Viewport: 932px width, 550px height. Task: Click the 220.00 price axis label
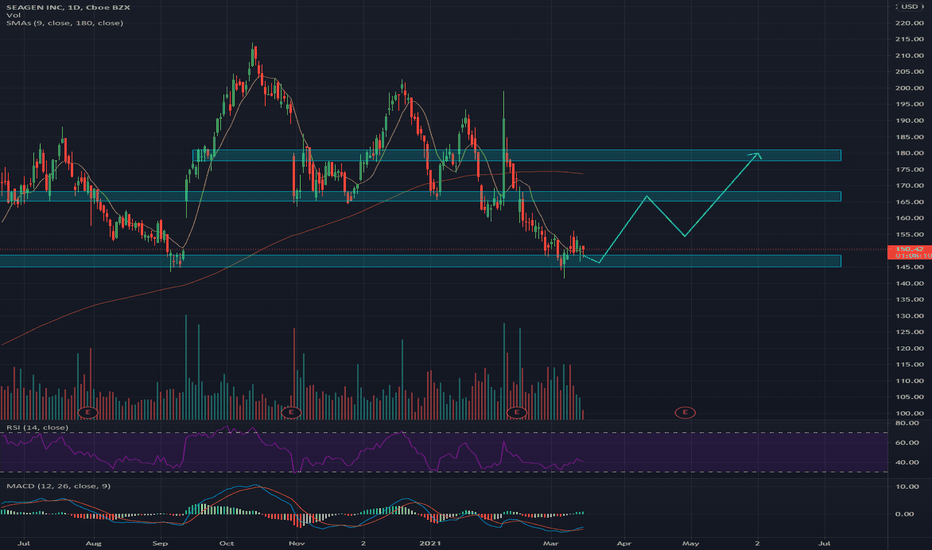point(909,23)
